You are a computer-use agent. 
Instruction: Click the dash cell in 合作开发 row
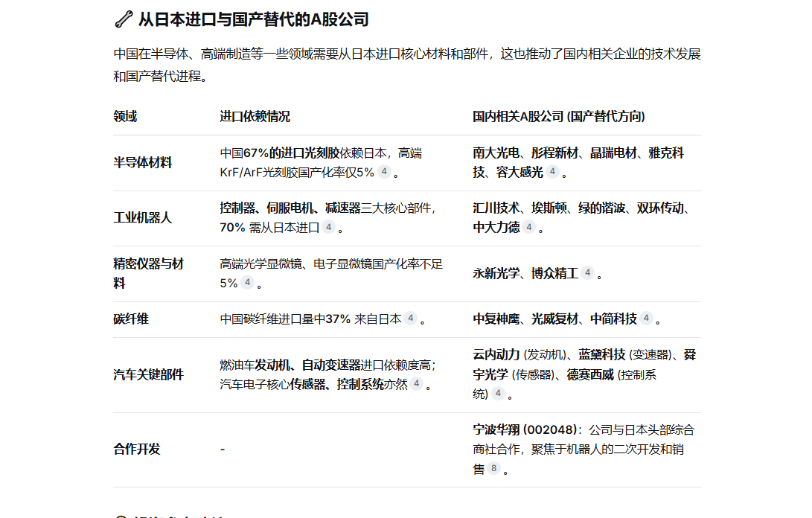[x=222, y=449]
